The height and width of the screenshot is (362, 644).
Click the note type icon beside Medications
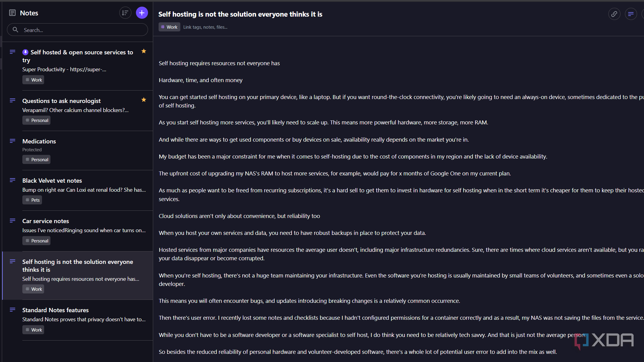click(x=12, y=141)
